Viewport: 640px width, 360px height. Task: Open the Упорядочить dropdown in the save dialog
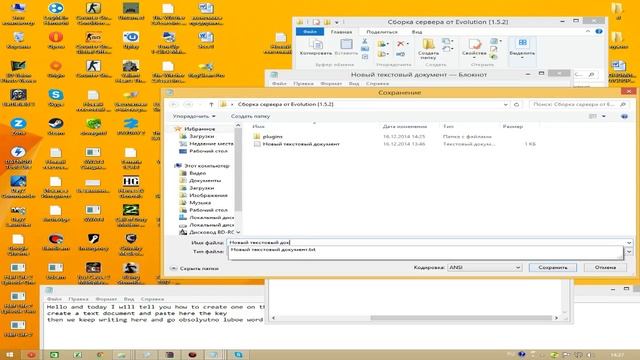tap(194, 116)
